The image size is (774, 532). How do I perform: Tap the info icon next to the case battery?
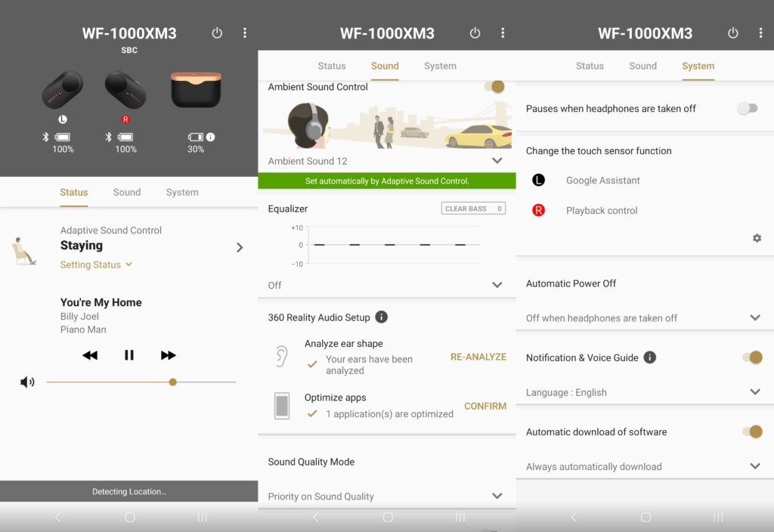pyautogui.click(x=211, y=137)
